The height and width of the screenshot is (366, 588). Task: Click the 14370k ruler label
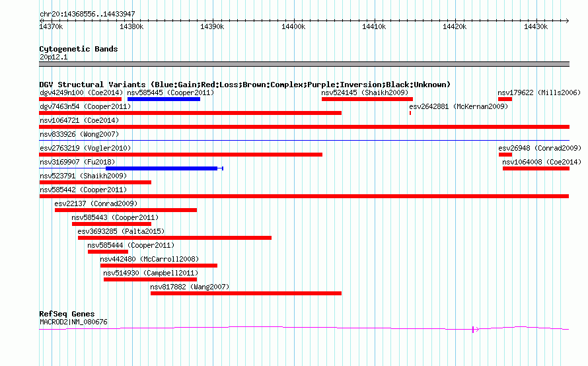[x=51, y=26]
